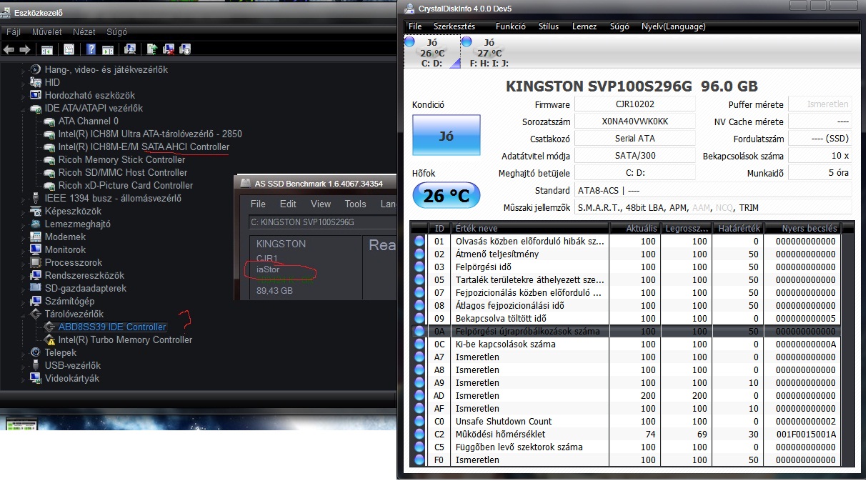Switch to the F: H: I: J: disk tab
This screenshot has height=481, width=868.
coord(489,53)
